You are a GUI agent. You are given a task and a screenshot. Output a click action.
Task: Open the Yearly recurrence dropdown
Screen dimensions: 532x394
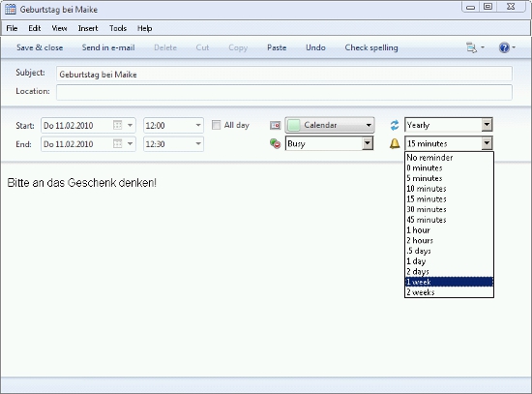[487, 125]
